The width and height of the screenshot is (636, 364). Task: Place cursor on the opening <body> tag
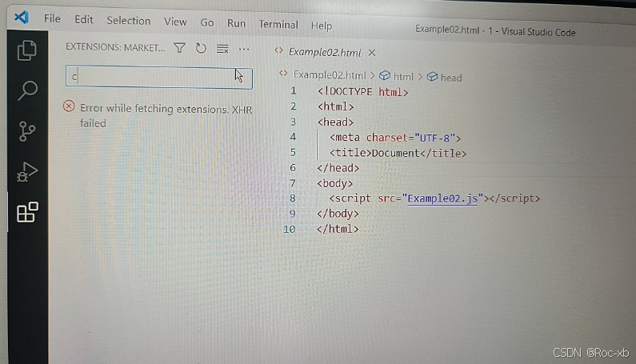click(x=334, y=183)
